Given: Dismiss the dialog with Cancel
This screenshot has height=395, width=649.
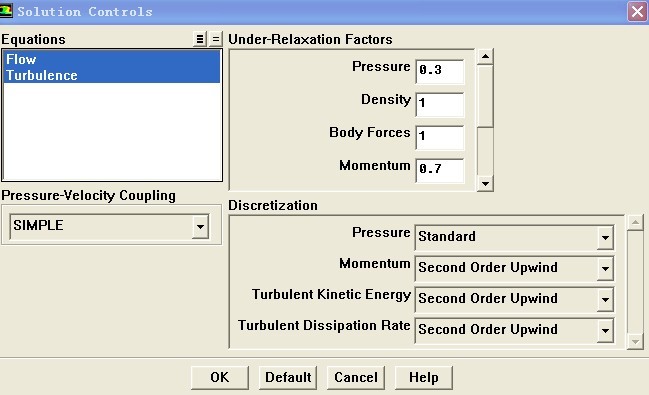Looking at the screenshot, I should click(356, 378).
